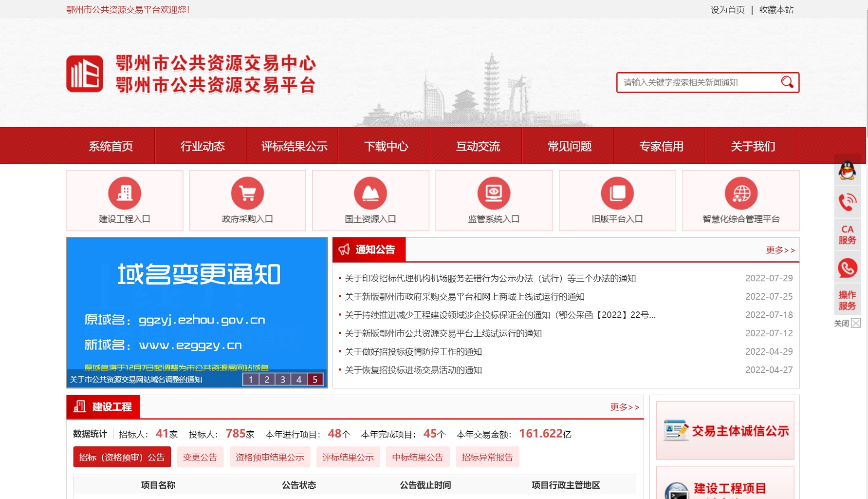Image resolution: width=868 pixels, height=499 pixels.
Task: Open caption 关于市公共资源交易网站域名调整的通知
Action: point(136,380)
